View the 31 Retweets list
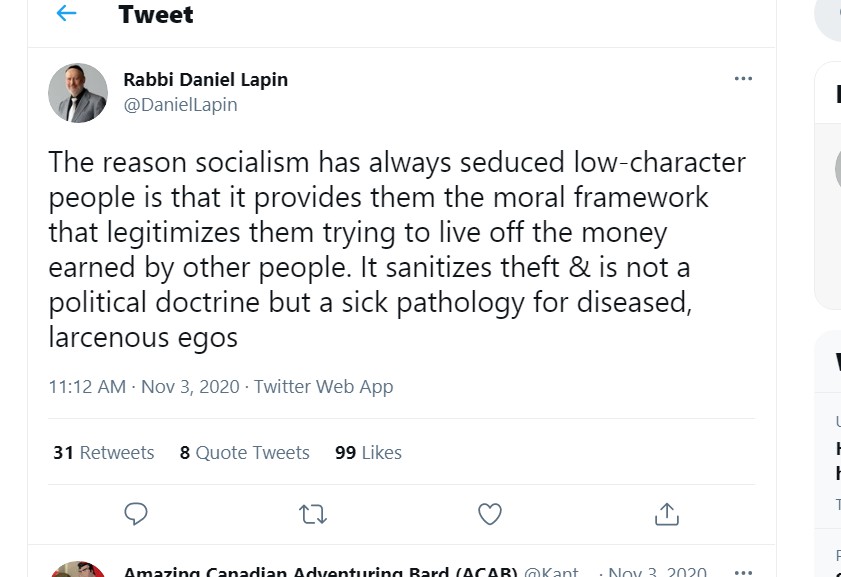Image resolution: width=841 pixels, height=577 pixels. click(104, 453)
